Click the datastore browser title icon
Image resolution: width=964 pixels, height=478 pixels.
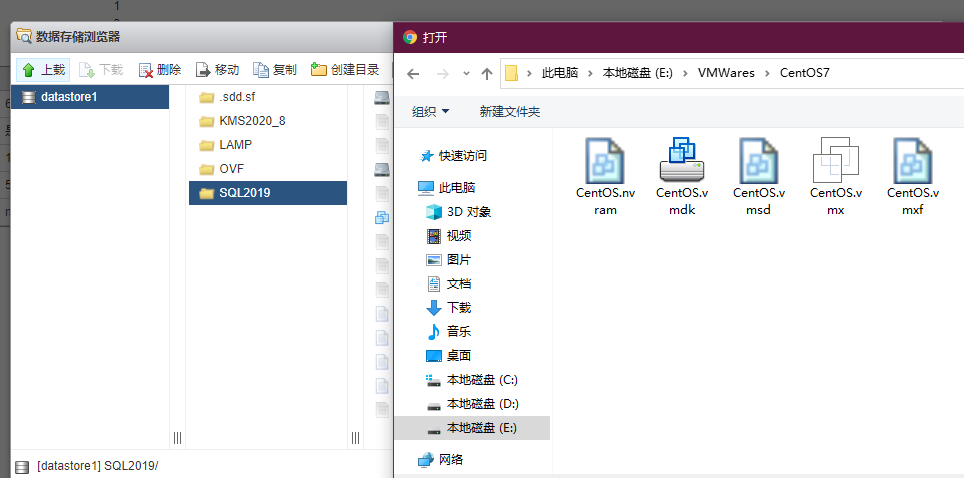pyautogui.click(x=23, y=36)
